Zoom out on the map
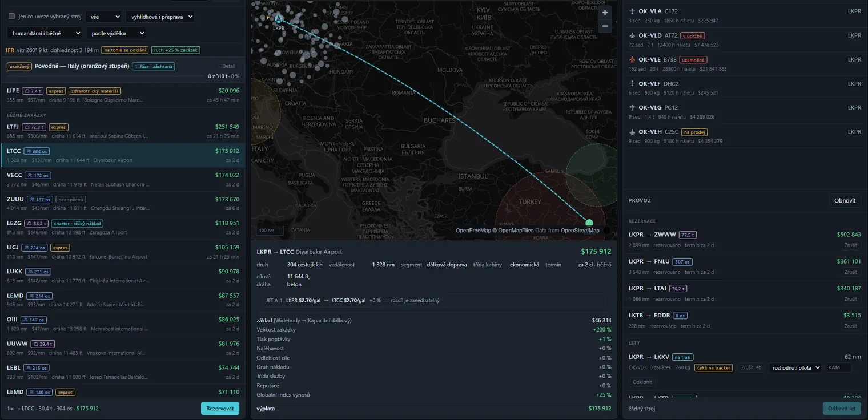868x420 pixels. pyautogui.click(x=605, y=26)
